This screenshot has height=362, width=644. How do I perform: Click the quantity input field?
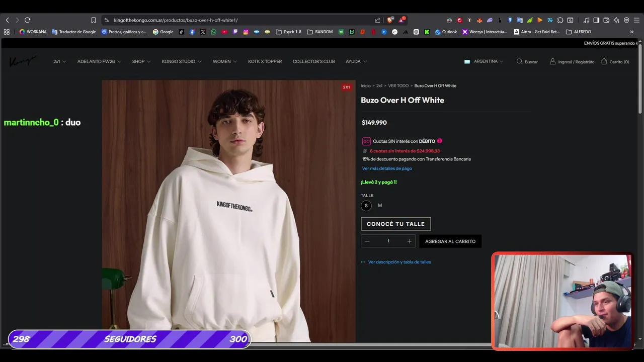click(x=388, y=241)
